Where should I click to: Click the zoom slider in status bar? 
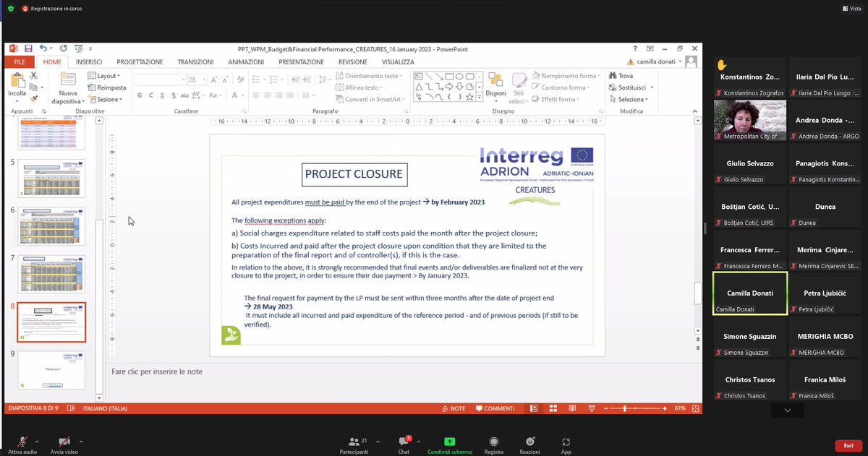tap(636, 408)
